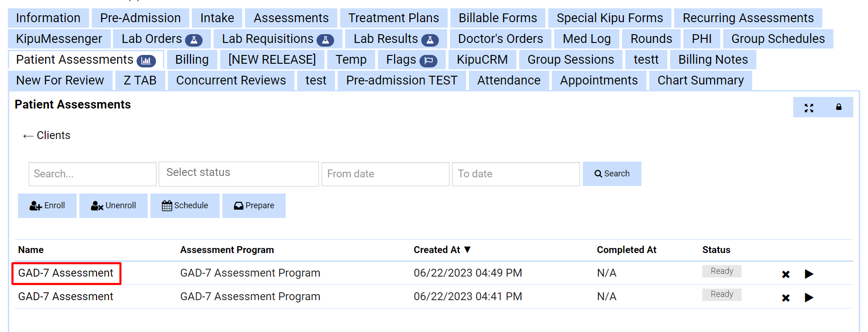The height and width of the screenshot is (332, 868).
Task: Open the Flags tab
Action: point(411,60)
